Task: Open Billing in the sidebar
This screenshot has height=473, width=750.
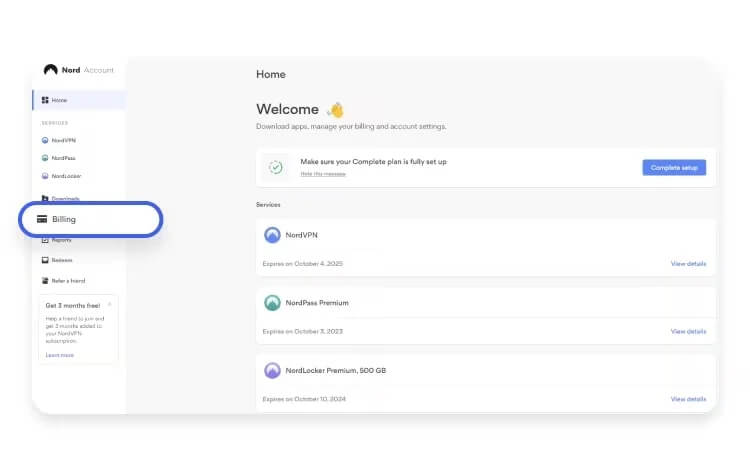Action: (91, 219)
